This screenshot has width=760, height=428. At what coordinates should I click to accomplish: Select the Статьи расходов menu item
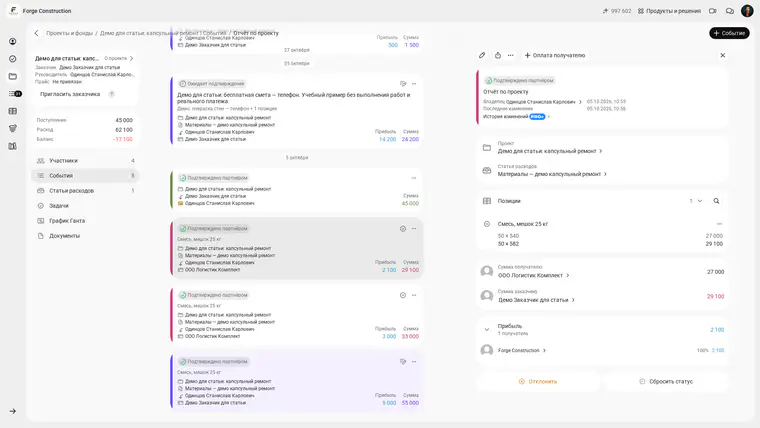coord(85,190)
